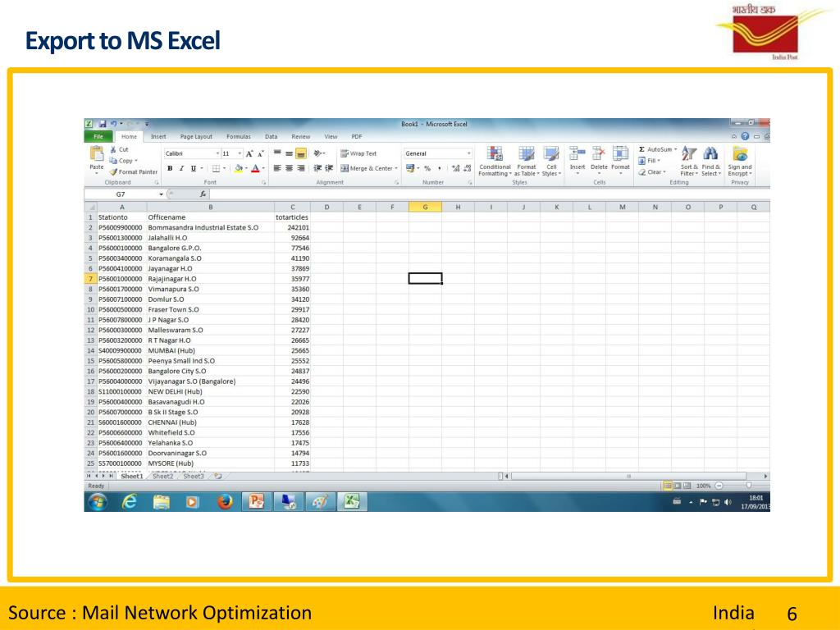Click the zoom out minus button
Screen dimensions: 840x630
pos(719,486)
